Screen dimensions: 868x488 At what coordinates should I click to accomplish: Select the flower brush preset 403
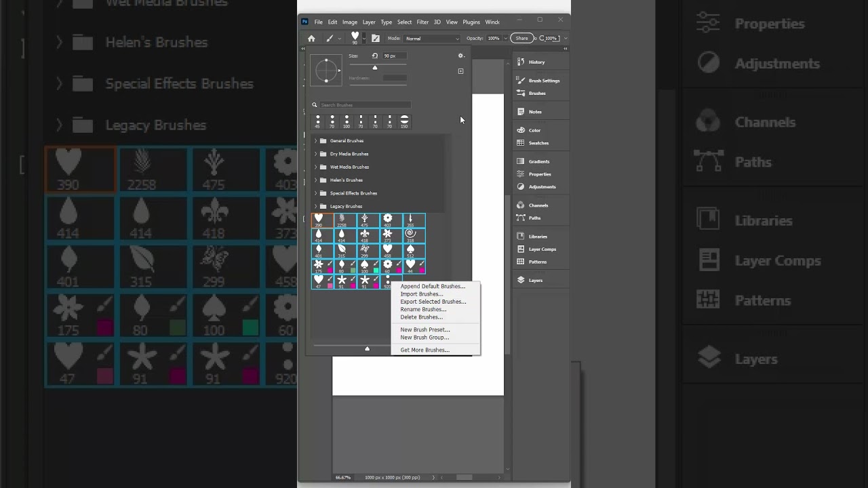pos(391,220)
